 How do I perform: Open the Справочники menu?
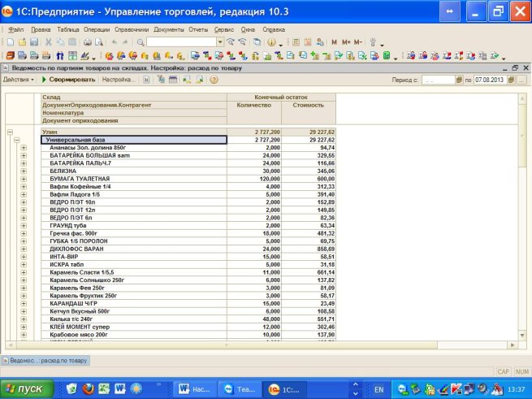pos(132,29)
